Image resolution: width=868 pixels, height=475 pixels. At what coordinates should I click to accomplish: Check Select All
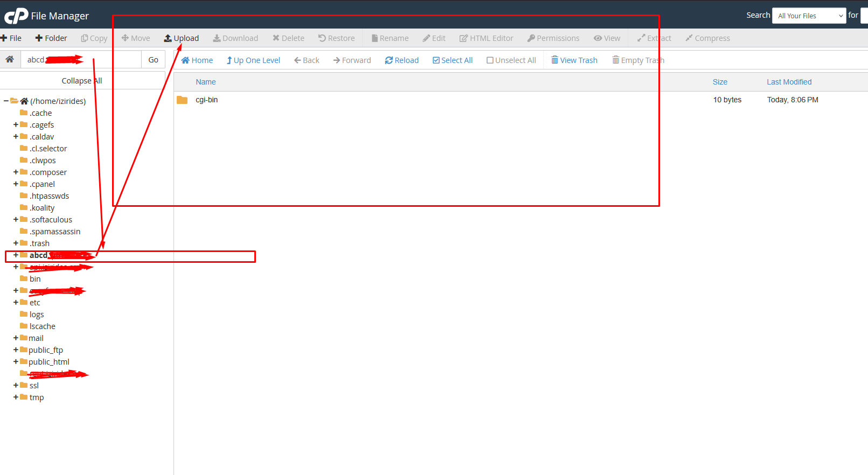[453, 60]
